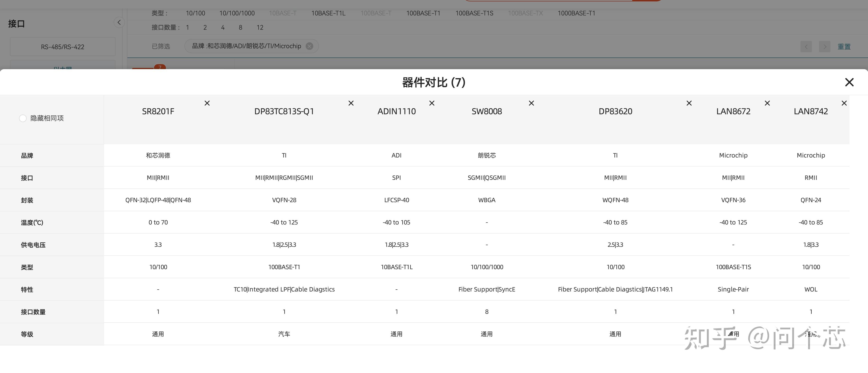868x373 pixels.
Task: Click the LFCSP-40 package cell
Action: 397,200
